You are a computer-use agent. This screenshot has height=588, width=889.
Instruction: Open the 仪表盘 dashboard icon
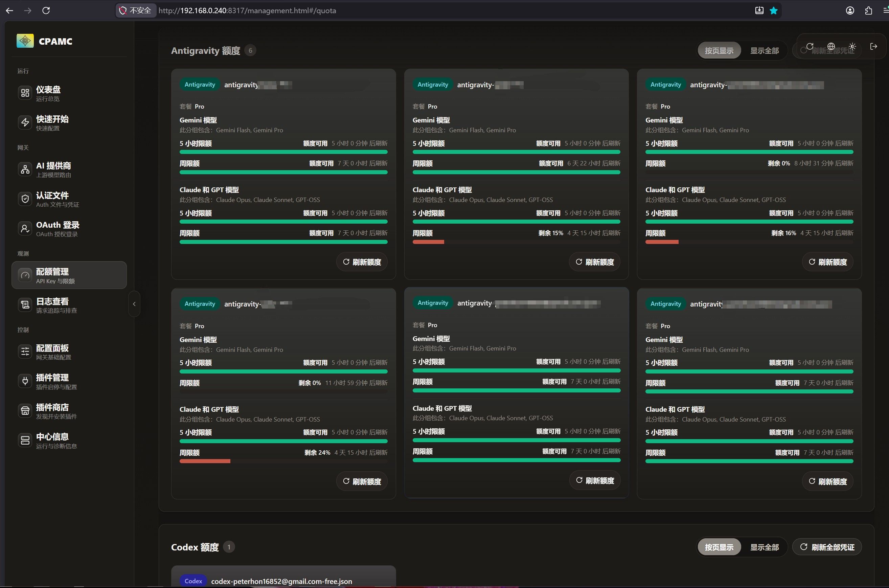(25, 93)
